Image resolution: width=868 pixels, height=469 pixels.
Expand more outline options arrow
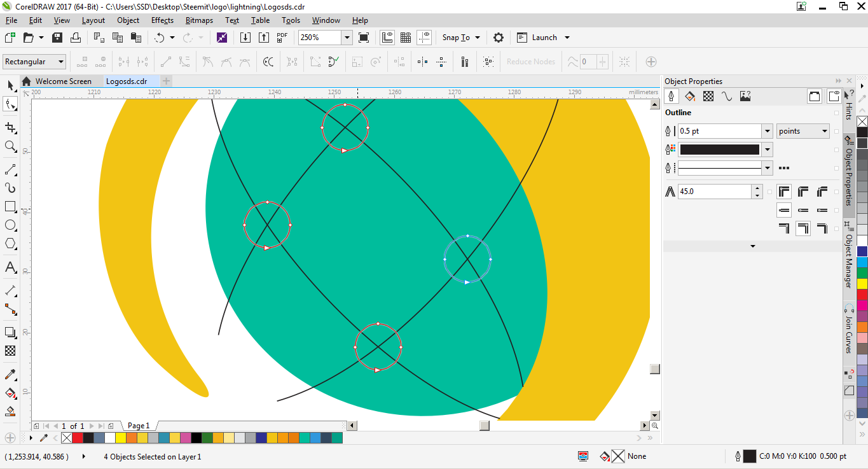pos(753,246)
